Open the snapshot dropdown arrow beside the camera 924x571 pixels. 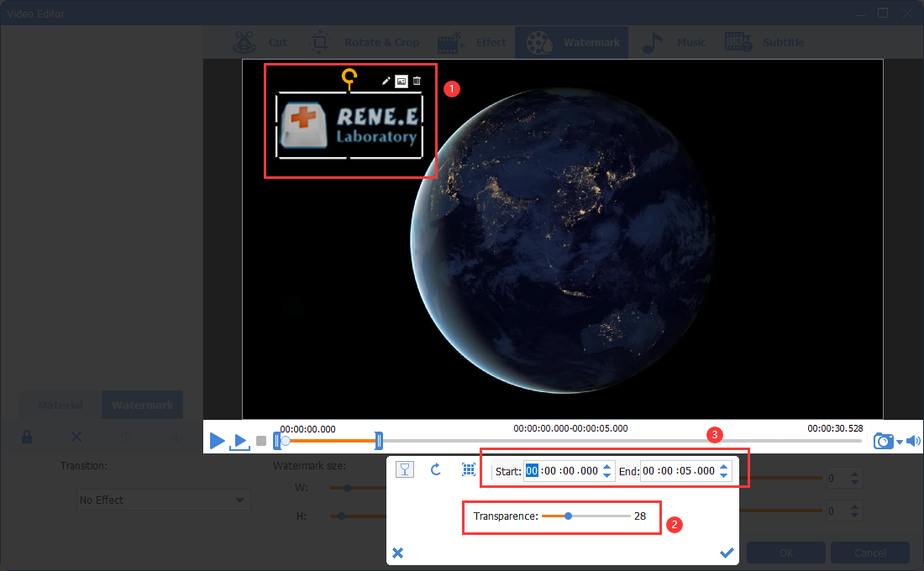pyautogui.click(x=898, y=440)
